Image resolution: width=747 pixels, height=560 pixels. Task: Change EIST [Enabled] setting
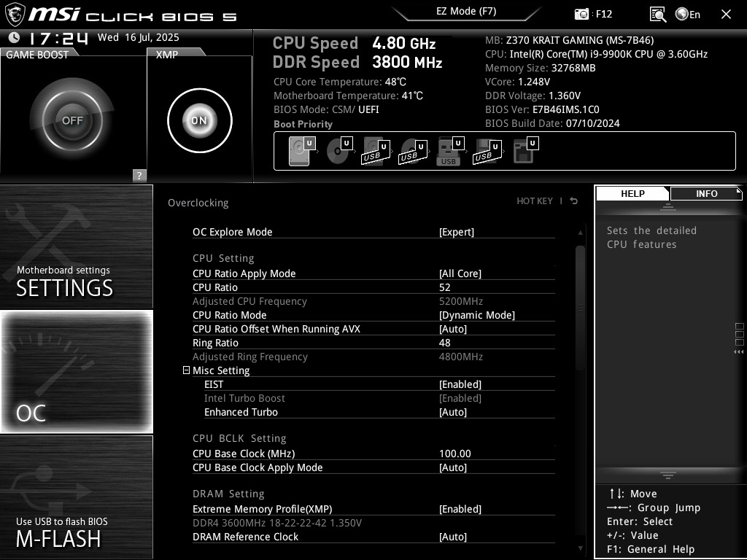tap(460, 384)
